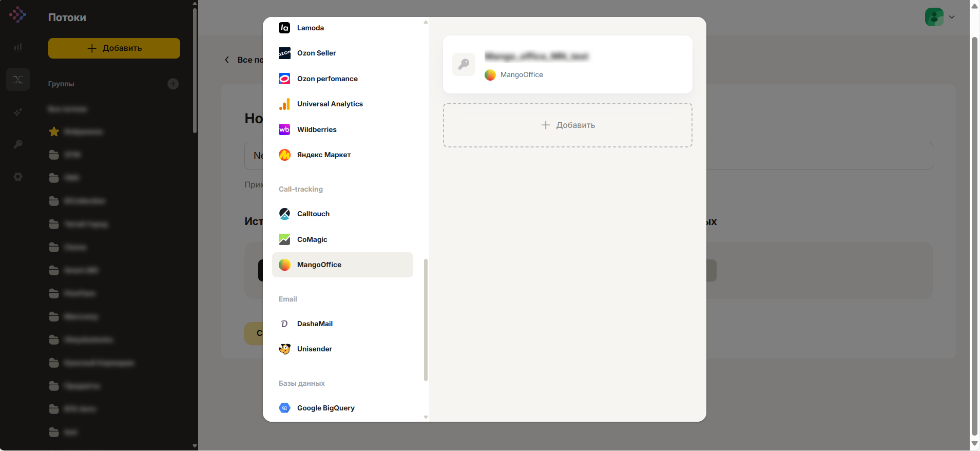The image size is (980, 451).
Task: Click the MangoOffice list item
Action: tap(342, 265)
